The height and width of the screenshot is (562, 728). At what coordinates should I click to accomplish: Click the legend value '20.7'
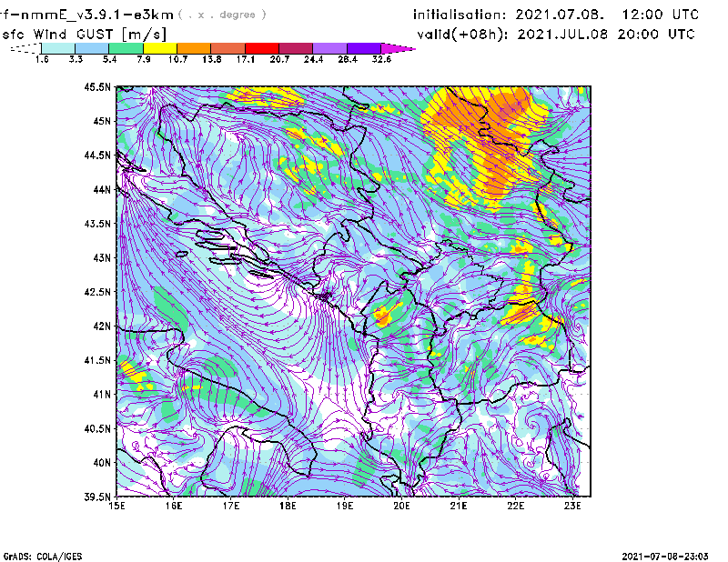click(x=279, y=59)
